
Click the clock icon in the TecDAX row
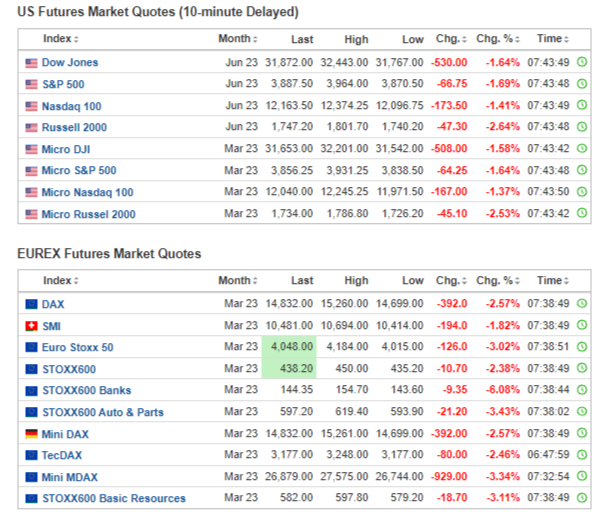[582, 454]
